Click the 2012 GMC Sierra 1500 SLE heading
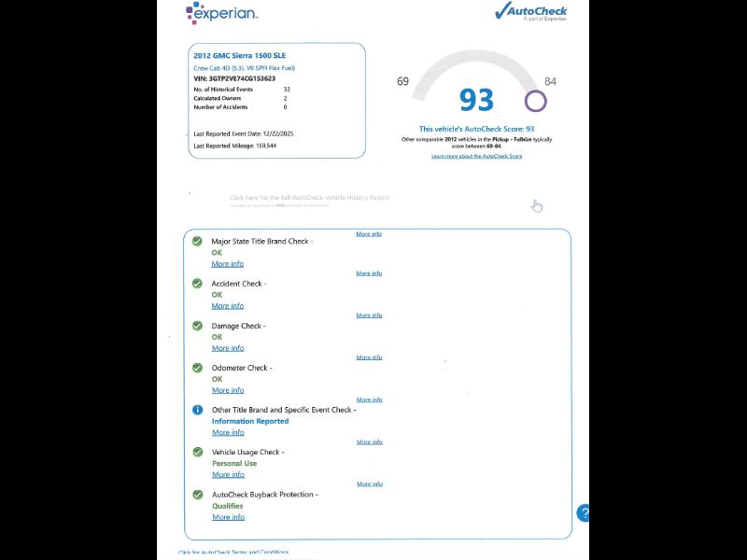 click(x=240, y=56)
